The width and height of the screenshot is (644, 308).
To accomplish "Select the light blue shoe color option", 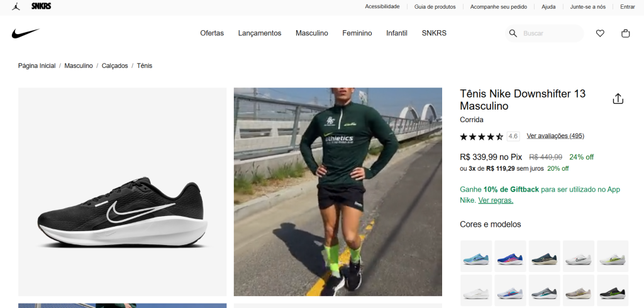I will tap(476, 256).
